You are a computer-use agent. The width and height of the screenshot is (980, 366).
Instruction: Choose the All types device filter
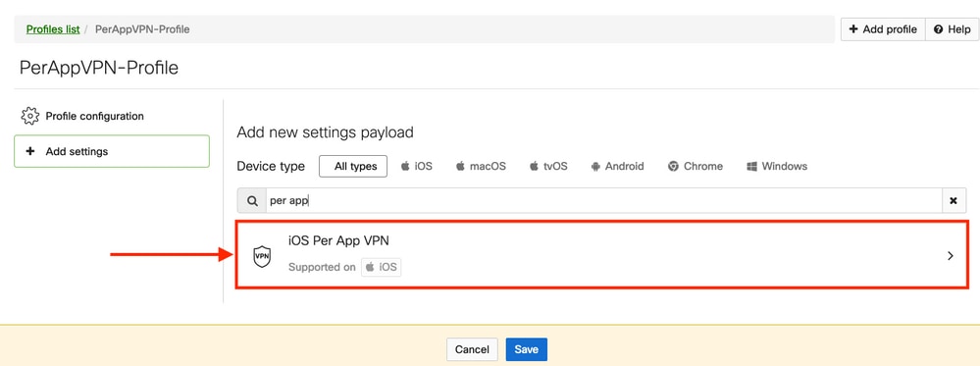click(353, 167)
